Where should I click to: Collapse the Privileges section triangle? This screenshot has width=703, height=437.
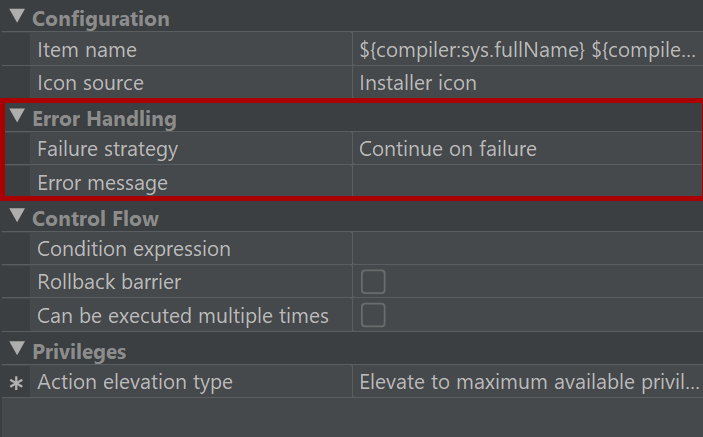tap(17, 349)
